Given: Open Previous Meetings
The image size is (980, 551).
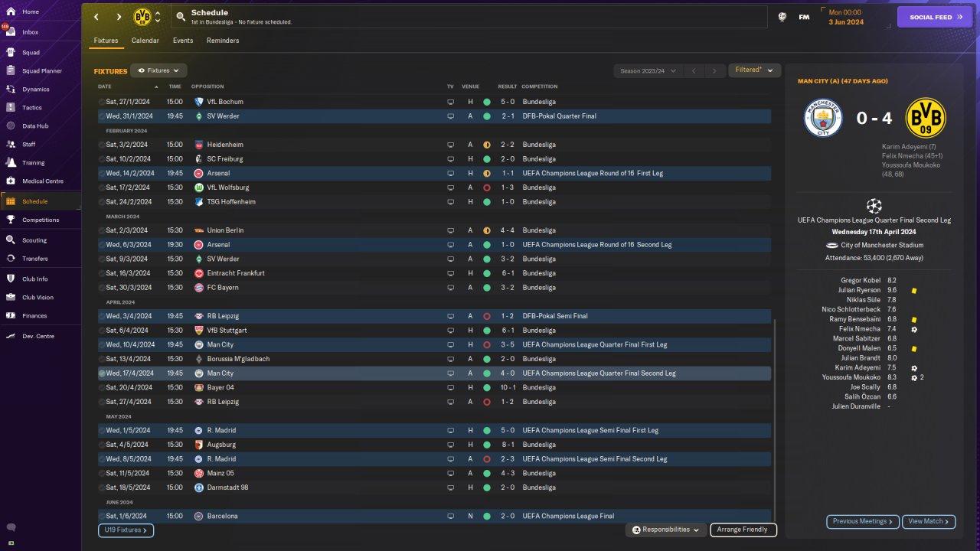Looking at the screenshot, I should tap(862, 521).
